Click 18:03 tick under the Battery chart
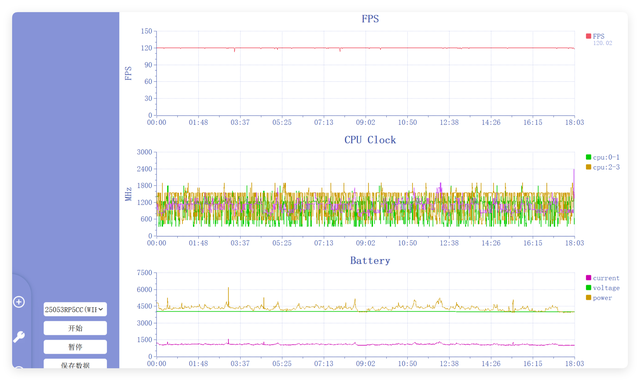 click(x=574, y=363)
